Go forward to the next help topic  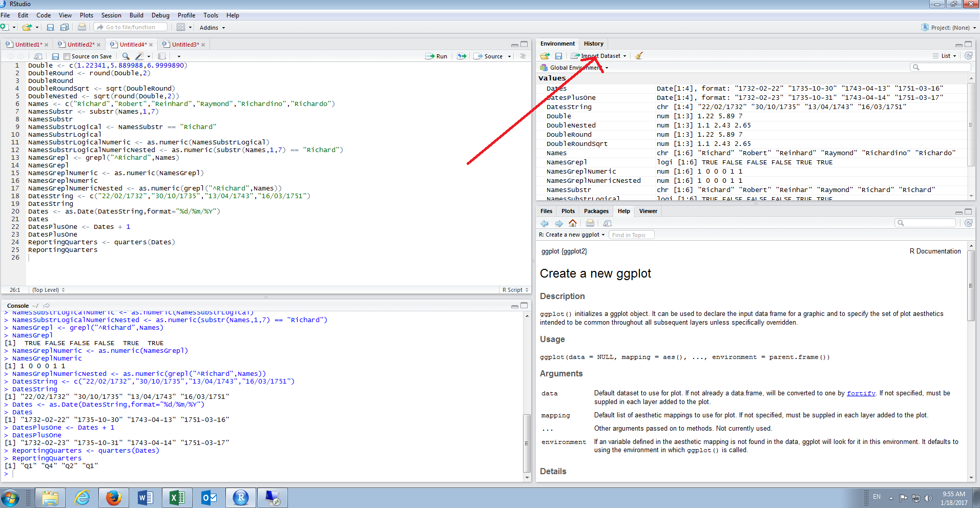click(x=559, y=223)
